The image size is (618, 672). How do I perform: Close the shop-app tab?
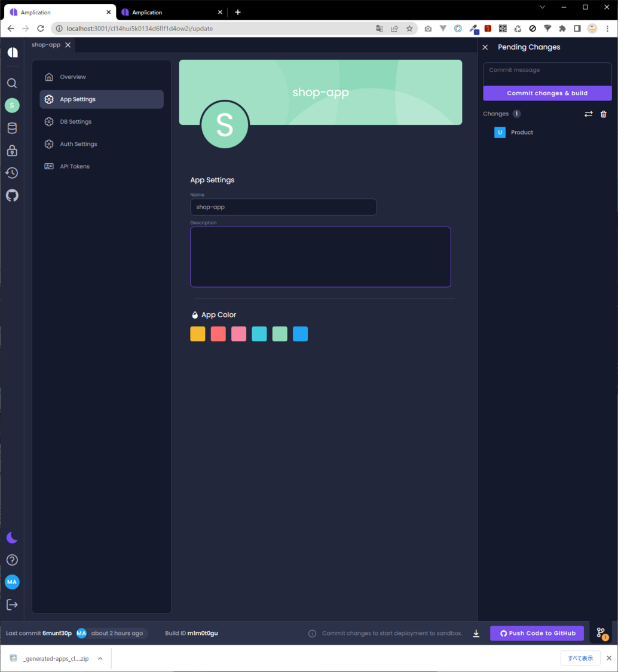(x=68, y=45)
